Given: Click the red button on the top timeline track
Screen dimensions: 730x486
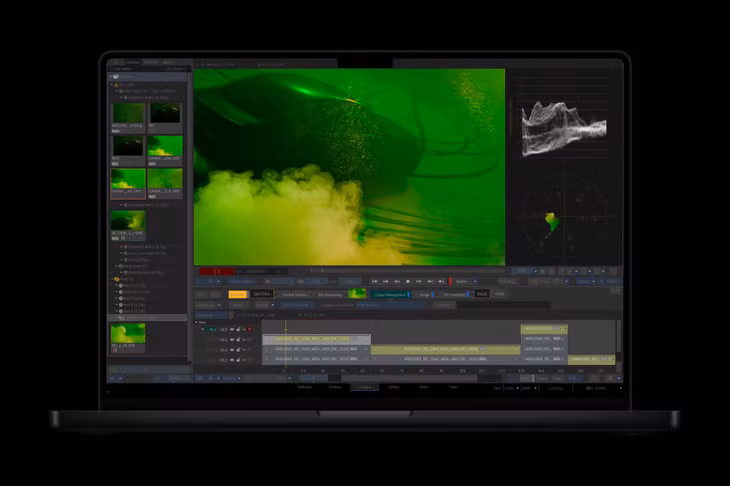Looking at the screenshot, I should (x=250, y=329).
